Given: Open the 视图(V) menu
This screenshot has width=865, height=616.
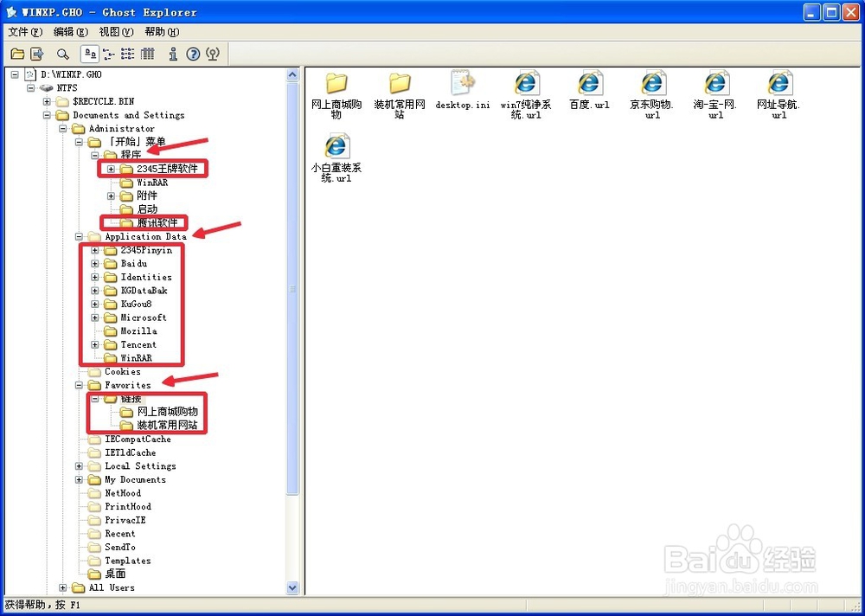Looking at the screenshot, I should [117, 31].
